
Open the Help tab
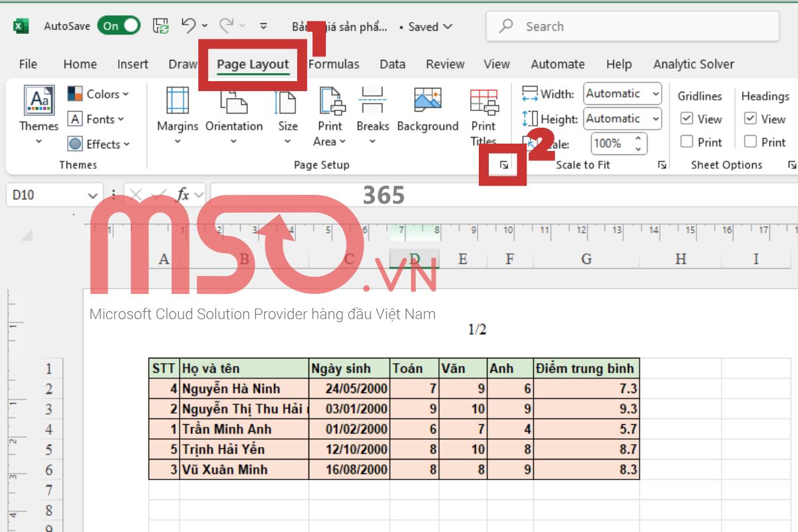pos(618,65)
